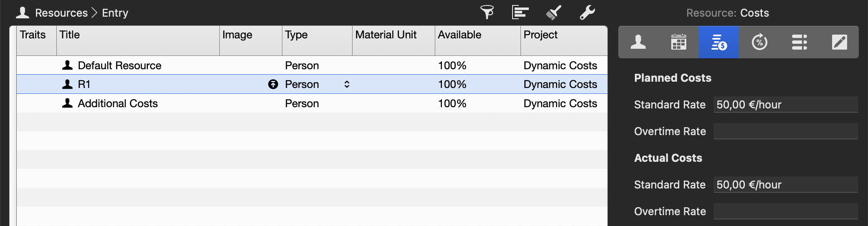This screenshot has width=868, height=226.
Task: Click the upload arrow icon in R1 row
Action: tap(273, 84)
